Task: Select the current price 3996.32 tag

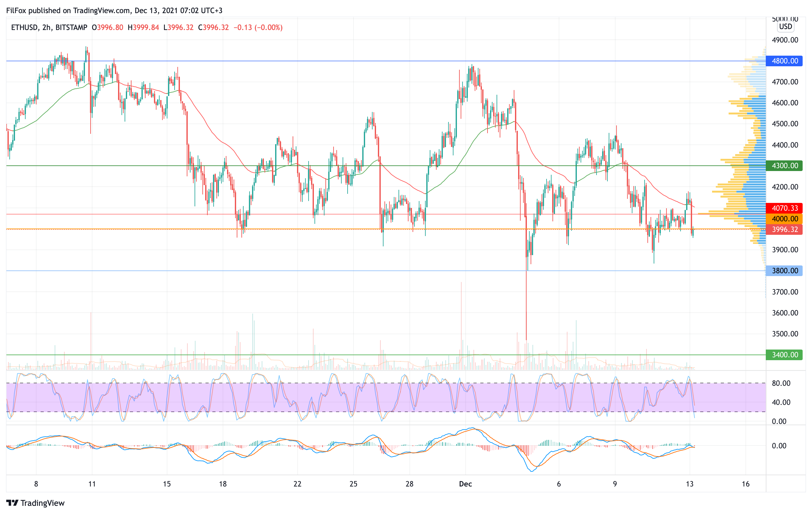Action: (x=784, y=229)
